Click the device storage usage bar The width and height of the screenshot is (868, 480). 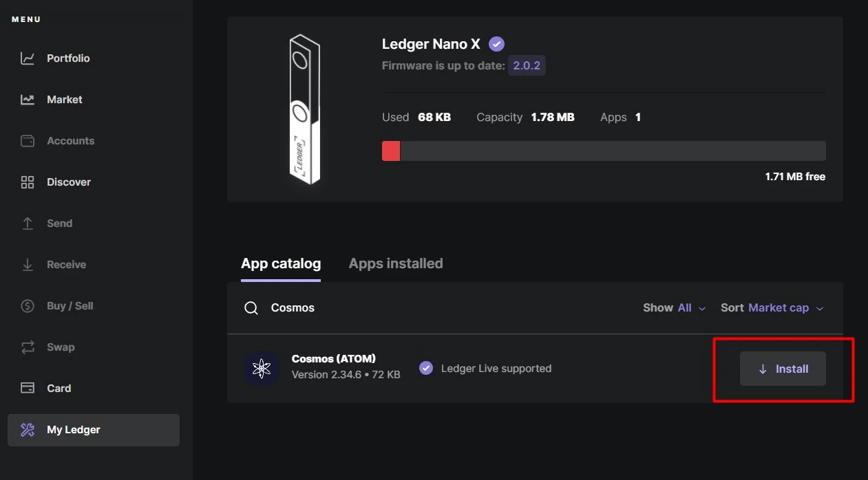point(604,151)
